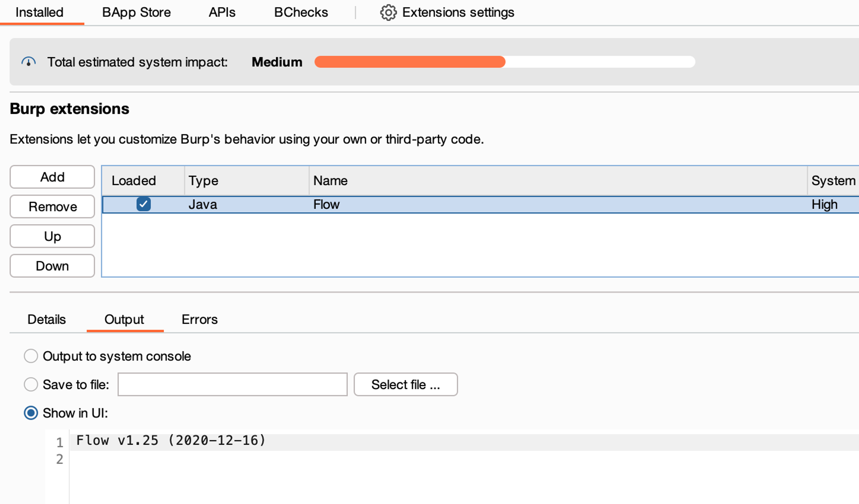View the Errors tab

click(x=199, y=320)
